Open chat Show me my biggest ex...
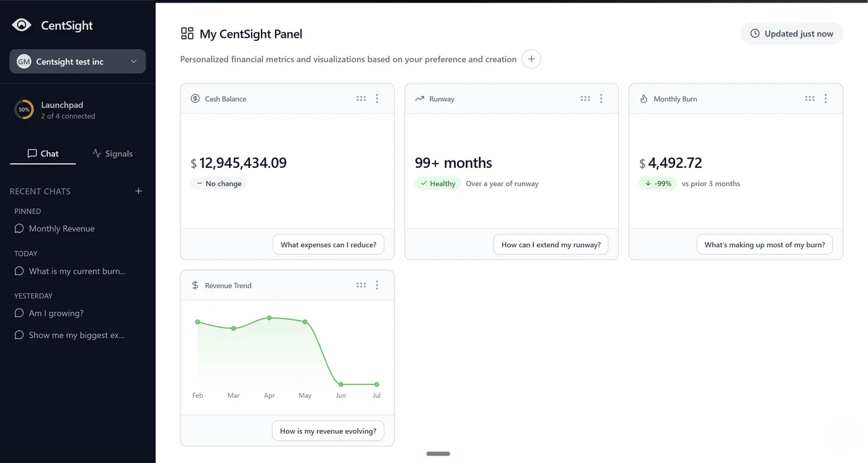 point(77,335)
